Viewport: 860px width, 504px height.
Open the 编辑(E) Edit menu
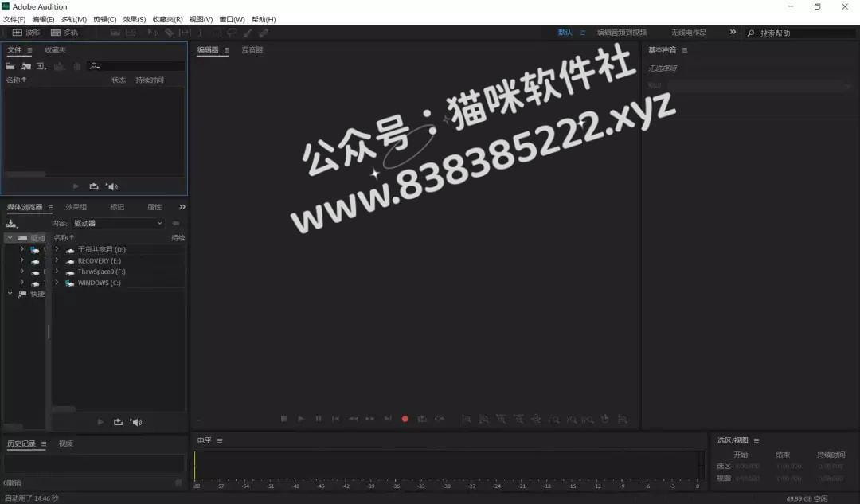click(43, 19)
